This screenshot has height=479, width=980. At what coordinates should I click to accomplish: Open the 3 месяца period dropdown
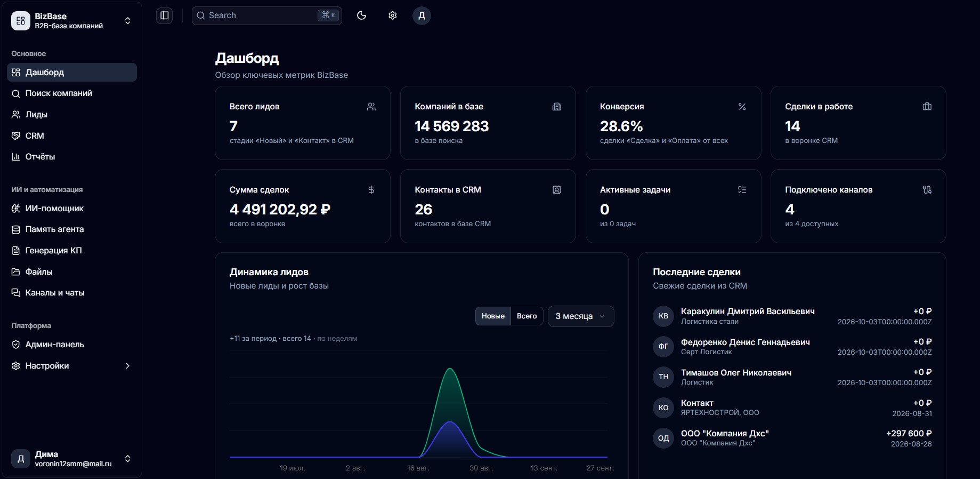pos(581,316)
